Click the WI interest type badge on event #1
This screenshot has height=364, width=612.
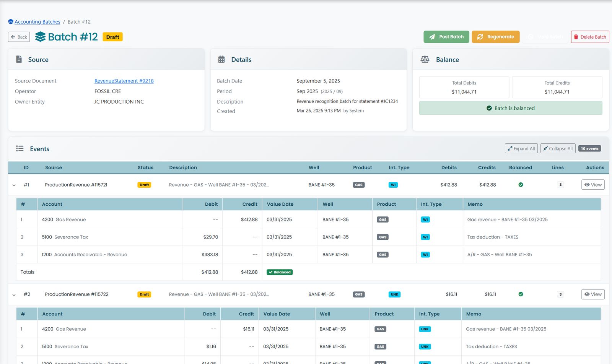393,185
